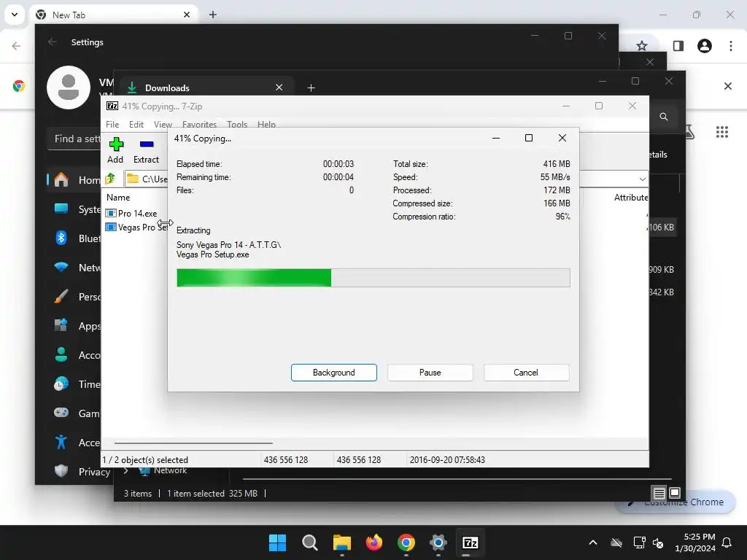The image size is (747, 560).
Task: Close the Downloads tab in File Explorer
Action: [x=279, y=87]
